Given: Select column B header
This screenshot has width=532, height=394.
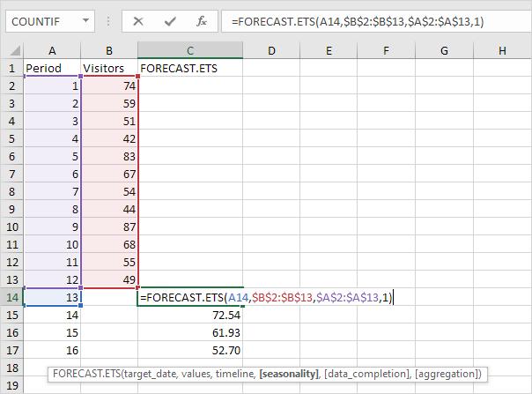Looking at the screenshot, I should tap(109, 50).
